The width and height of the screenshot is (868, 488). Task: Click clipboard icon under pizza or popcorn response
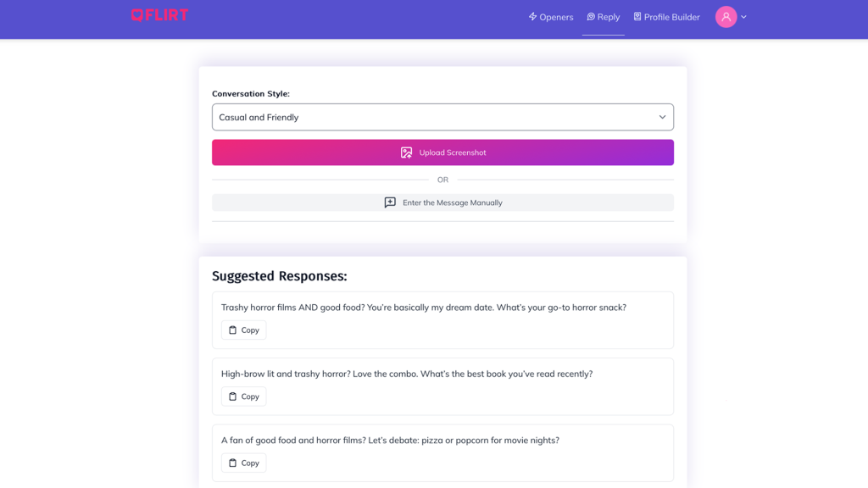[233, 463]
